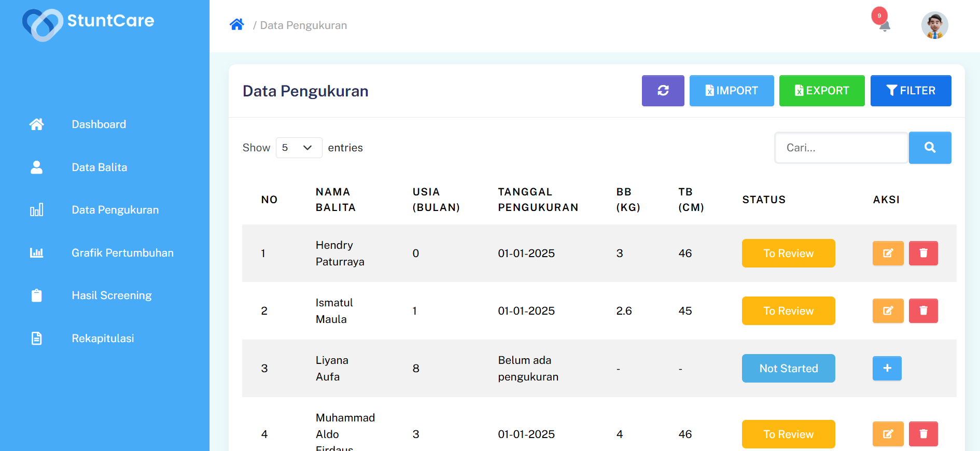This screenshot has width=980, height=451.
Task: Click the TB (CM) column header
Action: click(691, 200)
